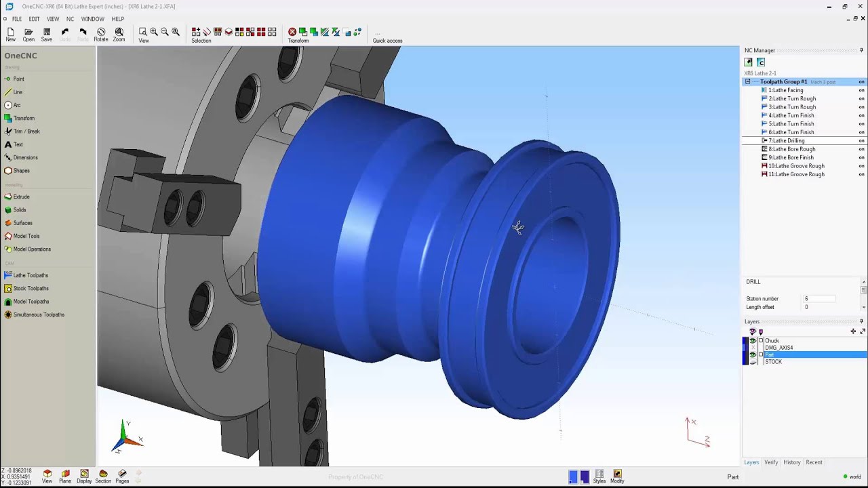This screenshot has width=868, height=488.
Task: Click the Styles icon in the bottom toolbar
Action: [599, 476]
